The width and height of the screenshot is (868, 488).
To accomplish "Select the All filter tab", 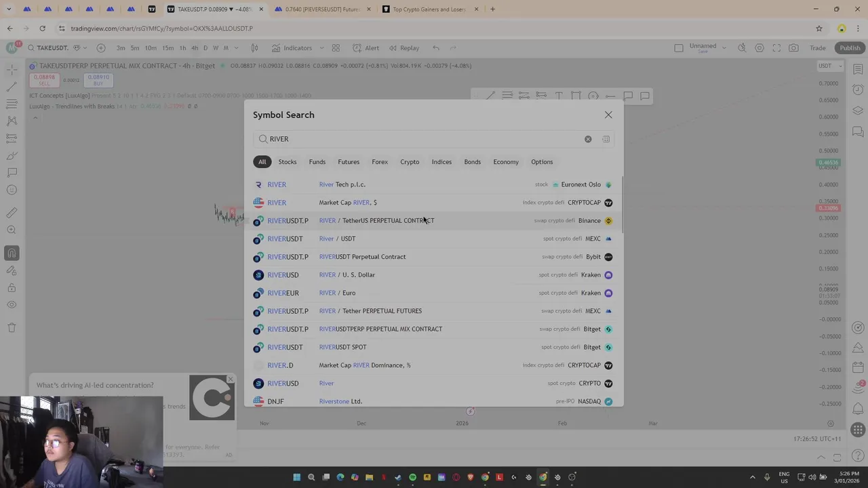I will 262,162.
